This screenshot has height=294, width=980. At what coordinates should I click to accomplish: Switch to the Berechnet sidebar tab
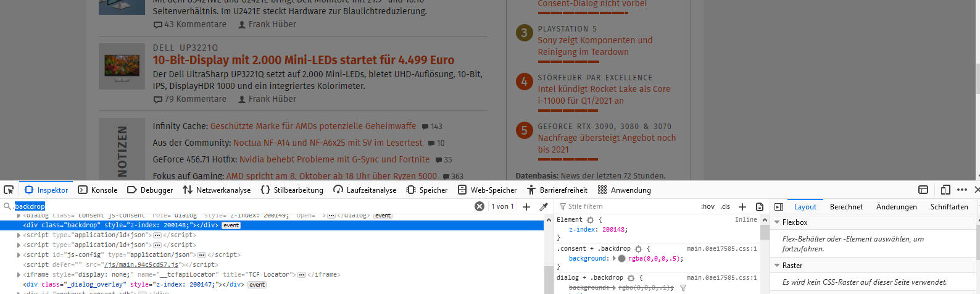click(x=846, y=207)
